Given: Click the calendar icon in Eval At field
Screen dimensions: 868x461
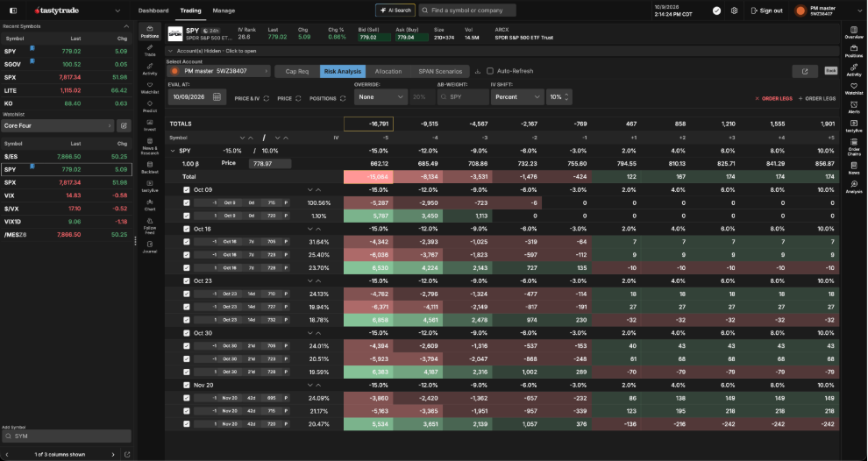Looking at the screenshot, I should [217, 97].
